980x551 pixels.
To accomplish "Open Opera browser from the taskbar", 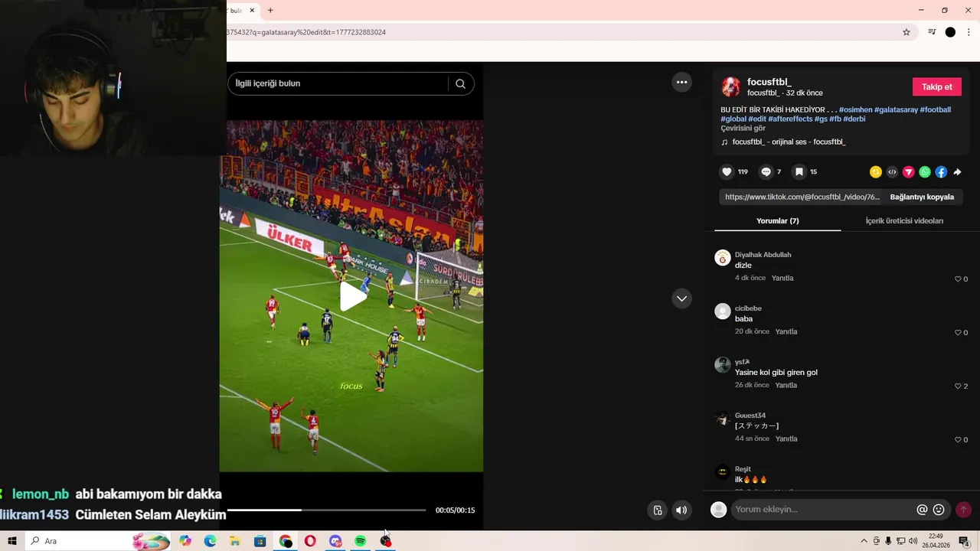I will [310, 541].
